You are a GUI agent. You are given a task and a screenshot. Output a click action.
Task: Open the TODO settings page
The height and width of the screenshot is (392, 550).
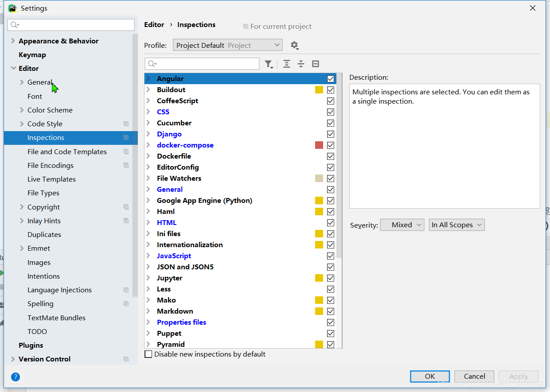pos(37,331)
